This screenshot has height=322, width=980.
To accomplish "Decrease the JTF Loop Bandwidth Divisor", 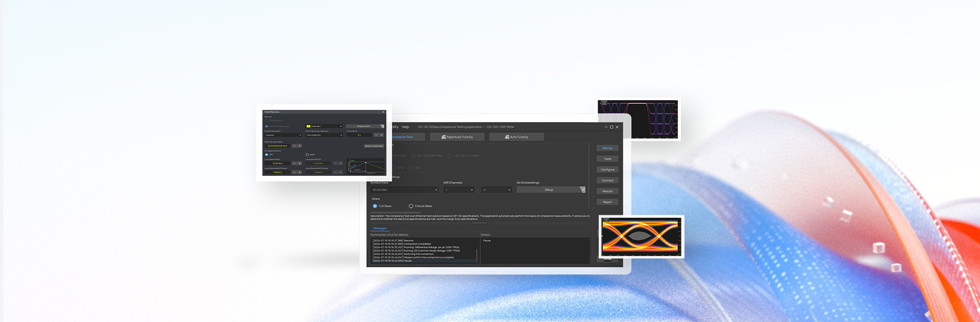I will coord(294,172).
